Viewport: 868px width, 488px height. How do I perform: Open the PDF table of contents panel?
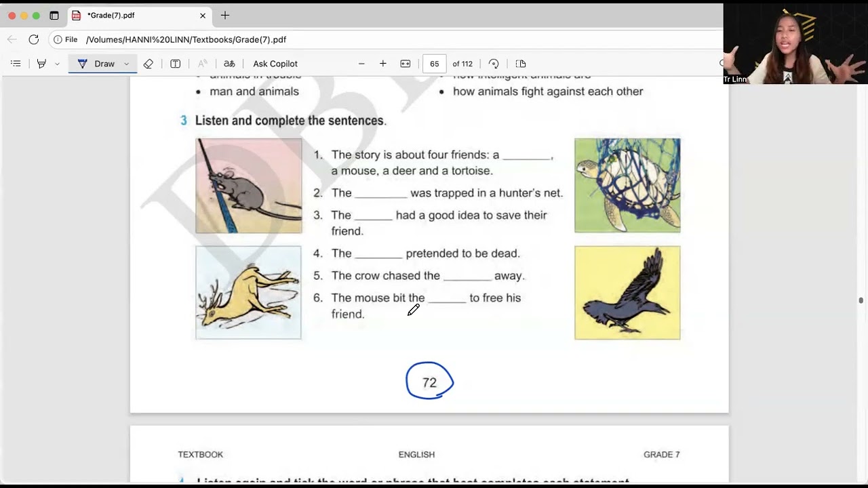point(16,64)
